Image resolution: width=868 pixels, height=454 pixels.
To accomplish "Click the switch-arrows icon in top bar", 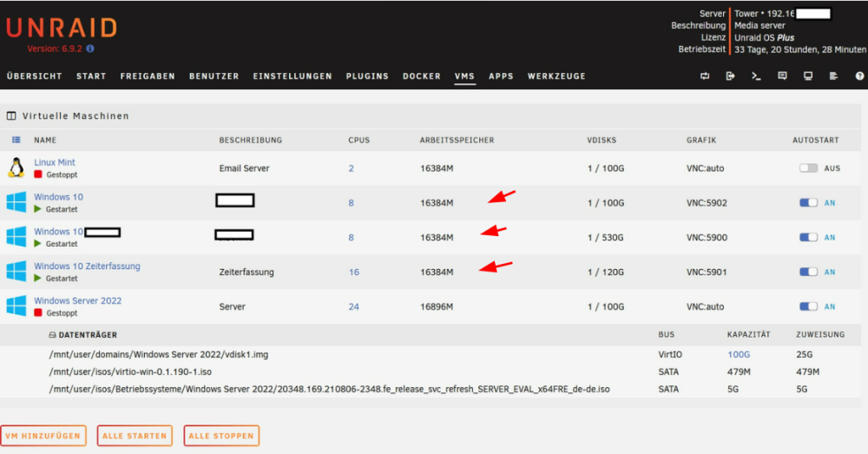I will tap(705, 76).
